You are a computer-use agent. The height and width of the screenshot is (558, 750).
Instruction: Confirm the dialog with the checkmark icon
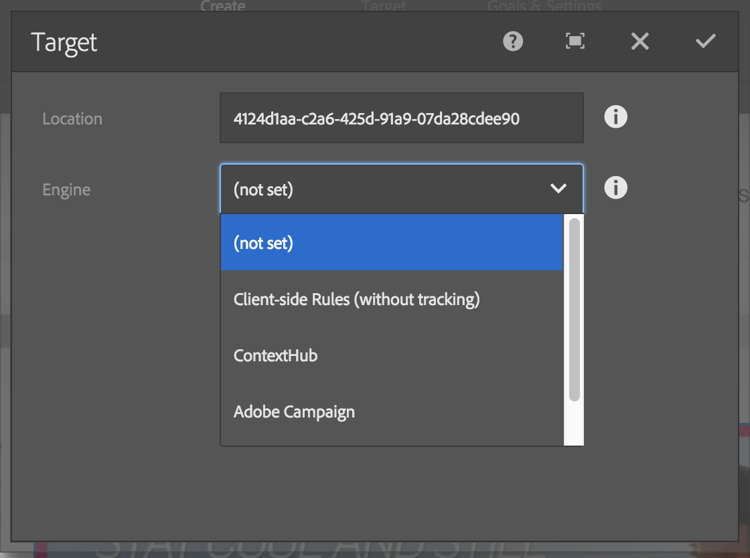706,41
